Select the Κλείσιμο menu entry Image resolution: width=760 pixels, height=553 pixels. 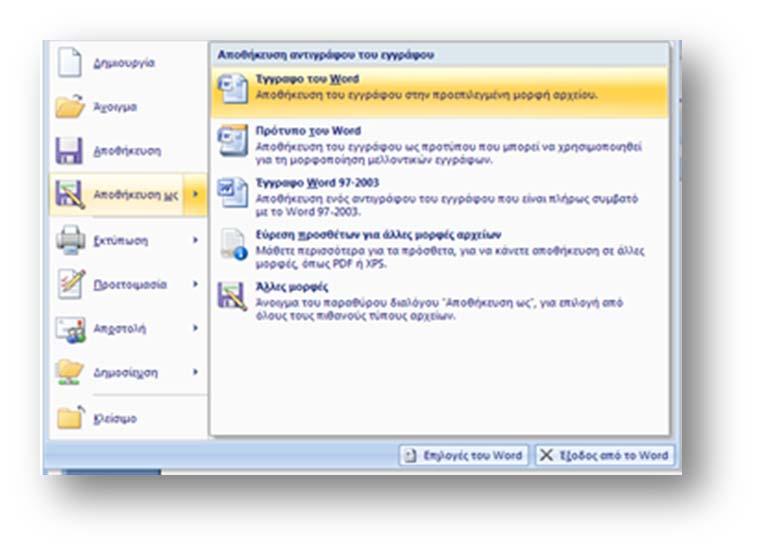pos(128,418)
